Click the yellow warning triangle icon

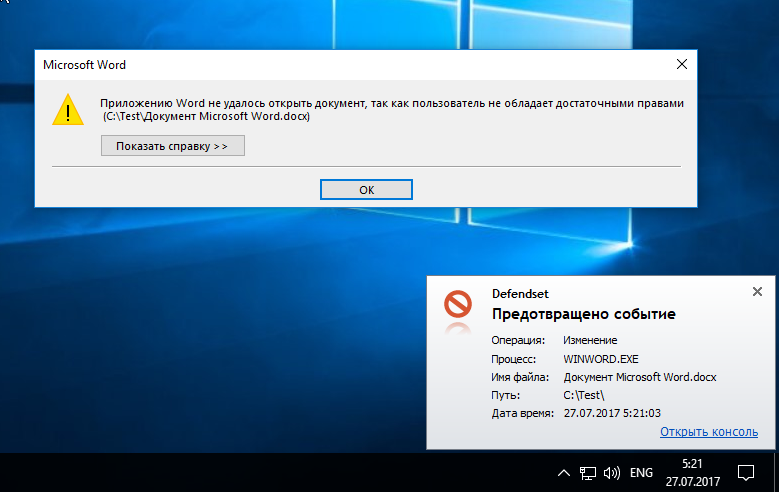(x=68, y=109)
